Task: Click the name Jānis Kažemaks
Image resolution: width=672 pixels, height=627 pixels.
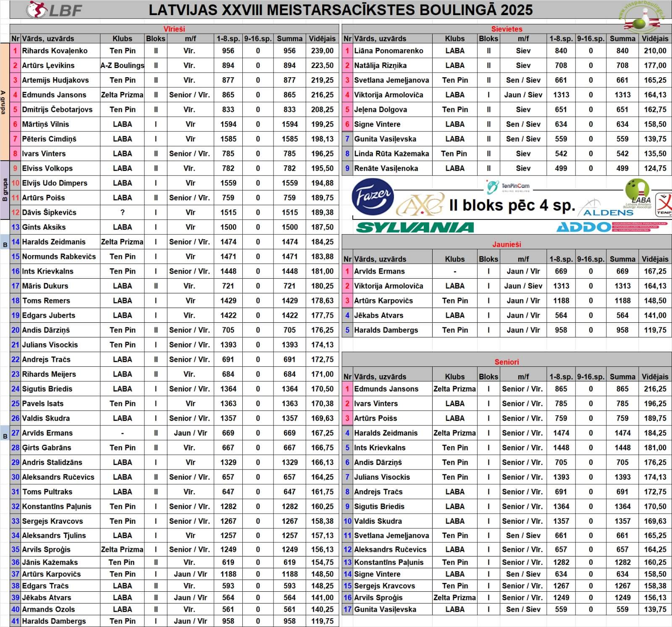Action: [50, 562]
